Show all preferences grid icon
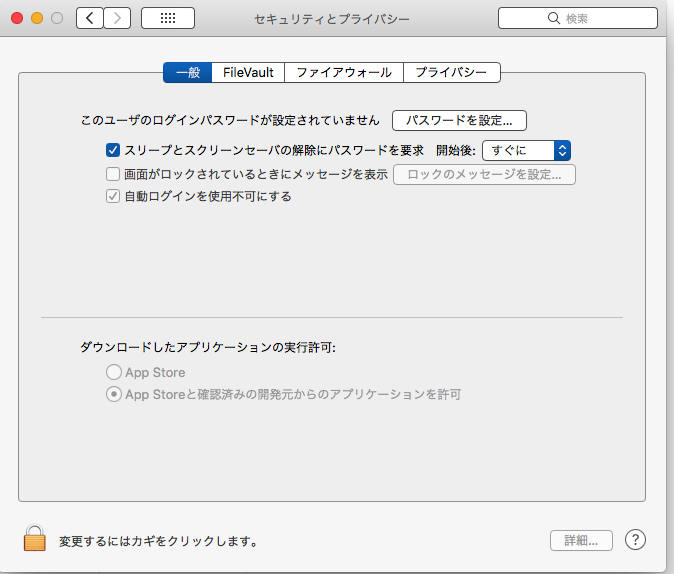Image resolution: width=674 pixels, height=574 pixels. point(168,18)
